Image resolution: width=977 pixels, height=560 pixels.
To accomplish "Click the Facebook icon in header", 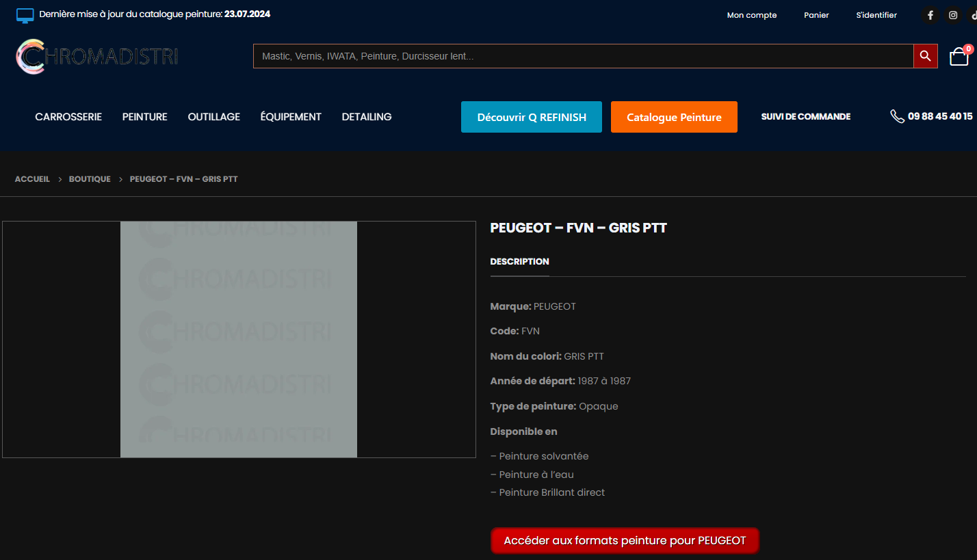I will tap(930, 15).
